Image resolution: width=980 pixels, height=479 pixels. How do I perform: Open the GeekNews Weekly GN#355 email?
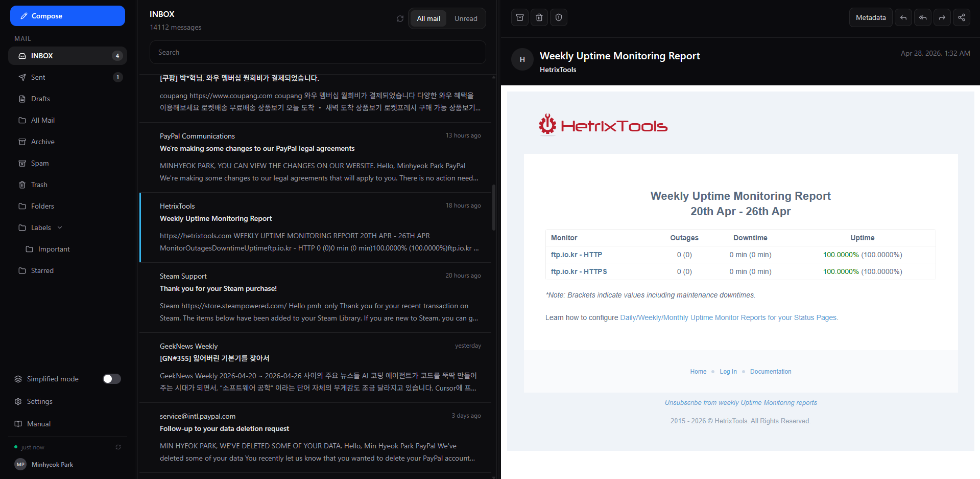pyautogui.click(x=316, y=368)
